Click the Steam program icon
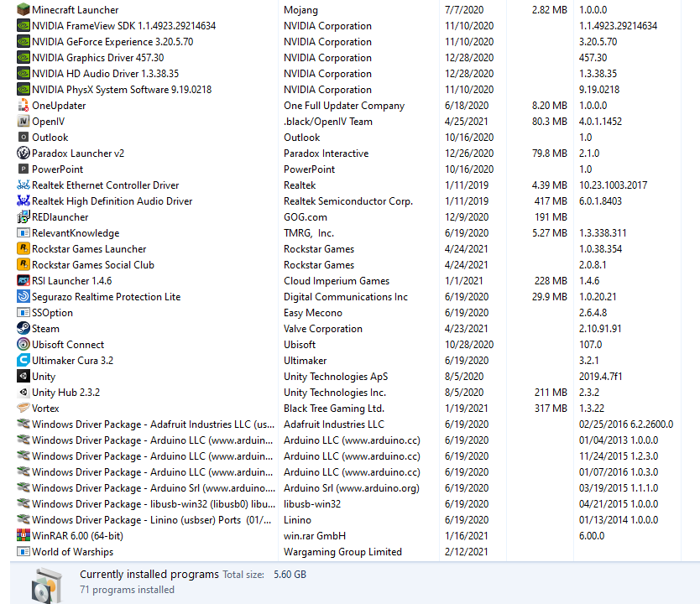This screenshot has height=604, width=700. pos(24,328)
